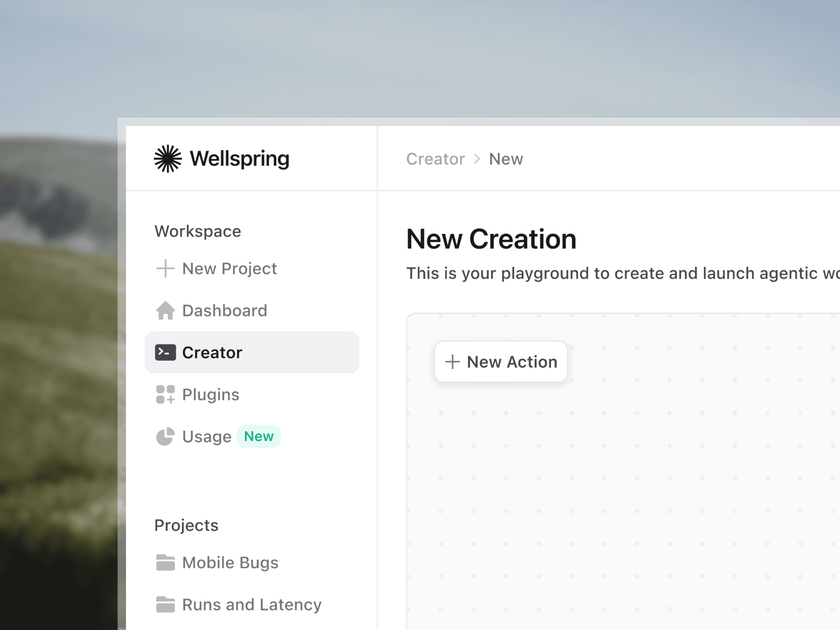
Task: Navigate to Creator in the breadcrumb
Action: pyautogui.click(x=435, y=159)
